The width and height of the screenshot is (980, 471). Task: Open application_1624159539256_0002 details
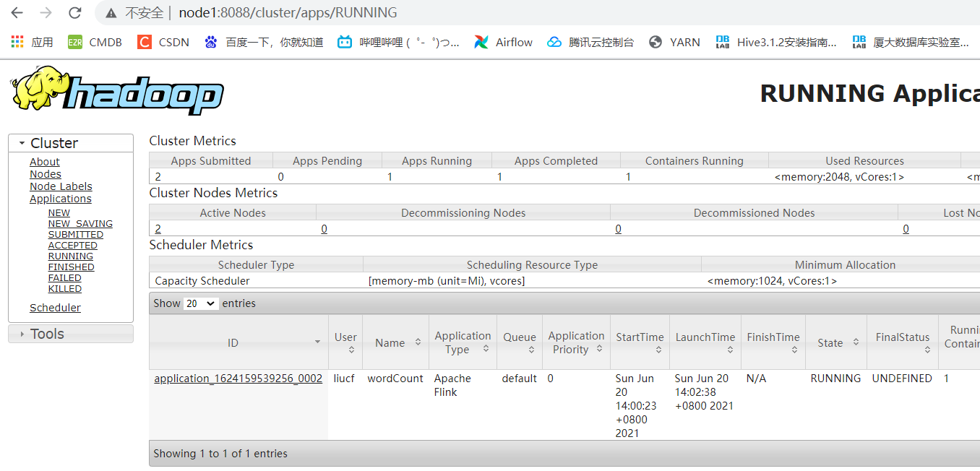coord(238,378)
